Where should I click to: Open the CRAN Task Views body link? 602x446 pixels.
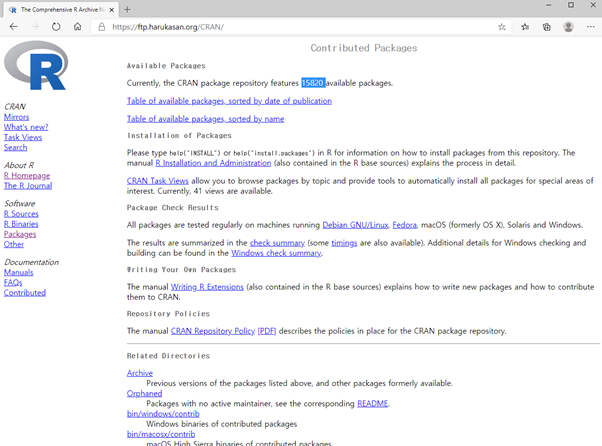tap(157, 181)
